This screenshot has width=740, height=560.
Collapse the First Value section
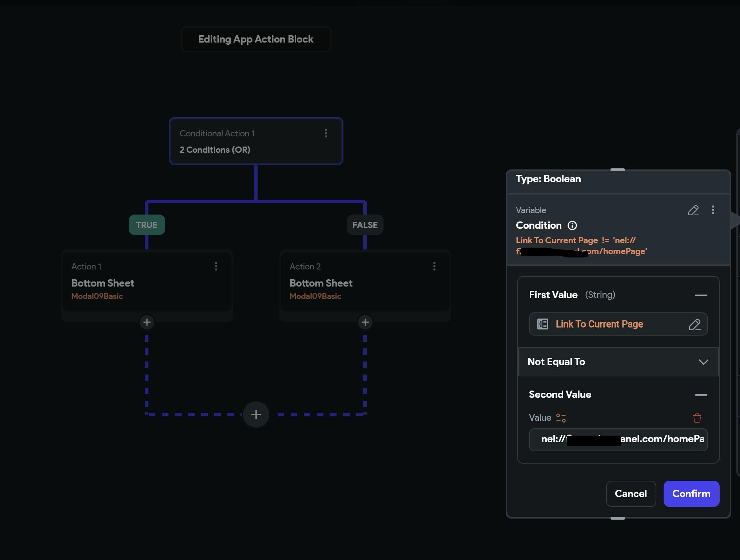pyautogui.click(x=701, y=295)
